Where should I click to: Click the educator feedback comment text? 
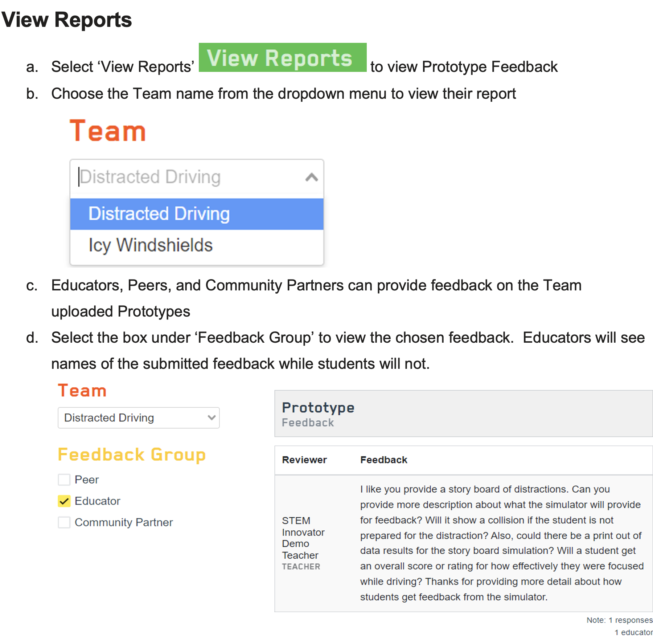click(x=501, y=543)
